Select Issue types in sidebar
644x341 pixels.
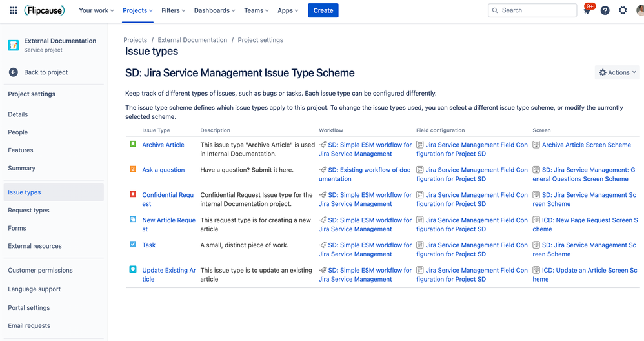point(54,192)
